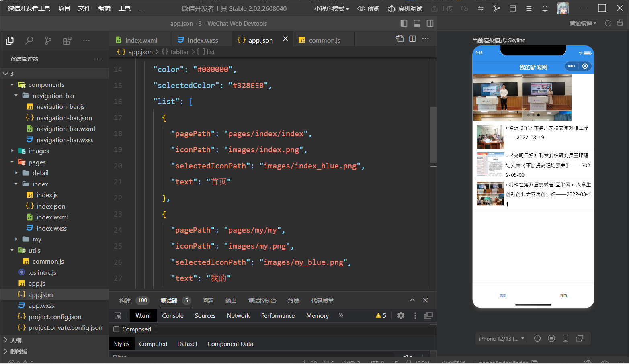Image resolution: width=629 pixels, height=364 pixels.
Task: Open notifications bell icon
Action: pyautogui.click(x=545, y=8)
